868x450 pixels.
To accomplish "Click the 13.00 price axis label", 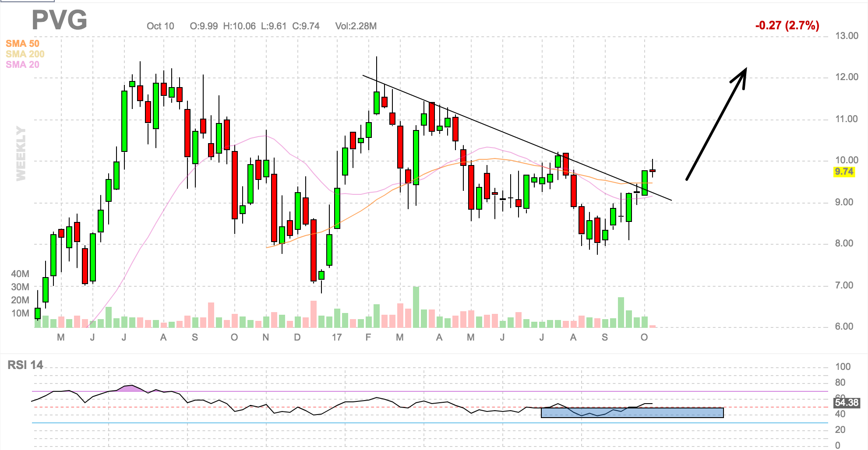I will click(x=847, y=36).
